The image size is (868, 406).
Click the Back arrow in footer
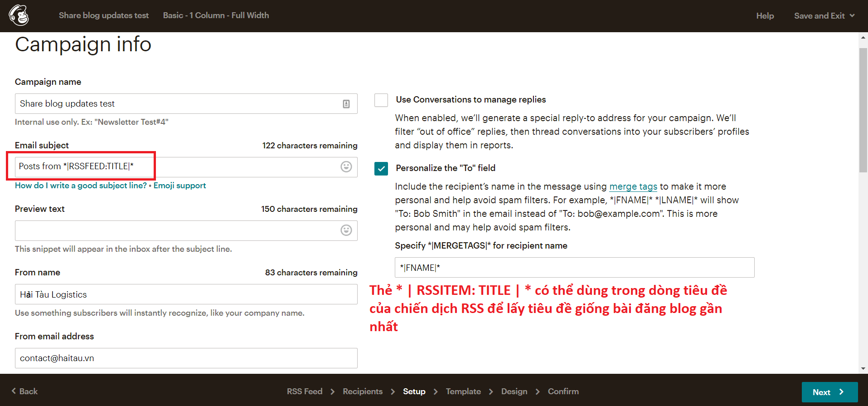coord(14,391)
